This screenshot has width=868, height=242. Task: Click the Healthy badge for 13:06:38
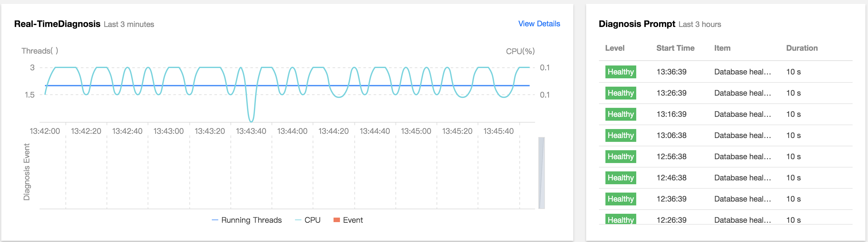620,135
